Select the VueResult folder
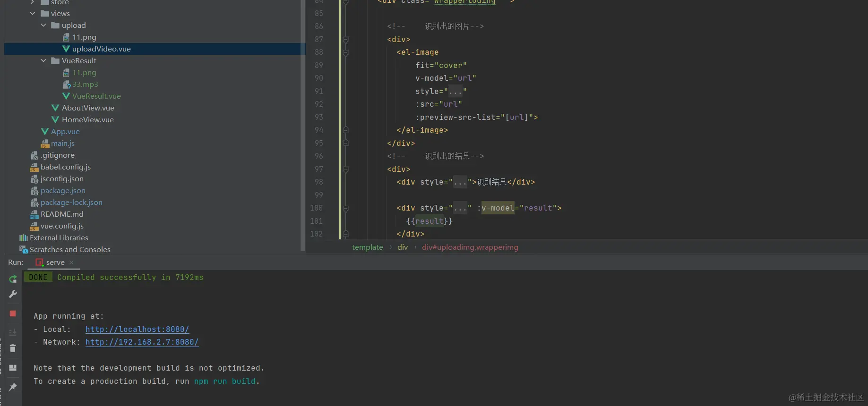Image resolution: width=868 pixels, height=406 pixels. click(79, 60)
